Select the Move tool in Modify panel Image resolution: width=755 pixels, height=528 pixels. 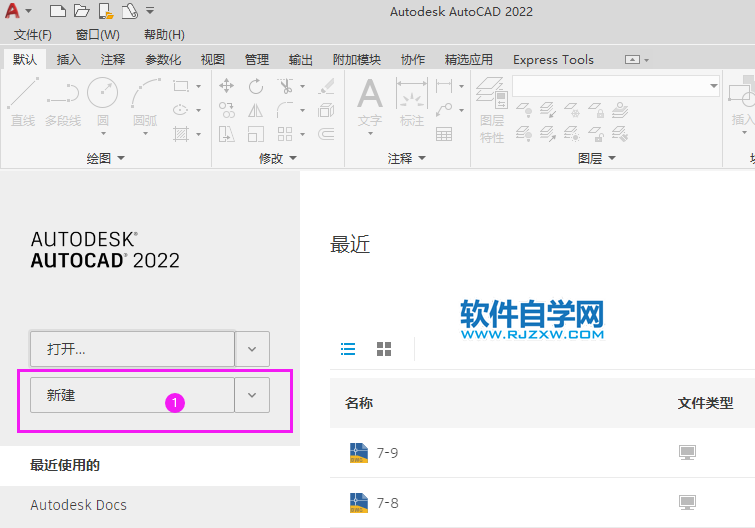click(x=227, y=87)
